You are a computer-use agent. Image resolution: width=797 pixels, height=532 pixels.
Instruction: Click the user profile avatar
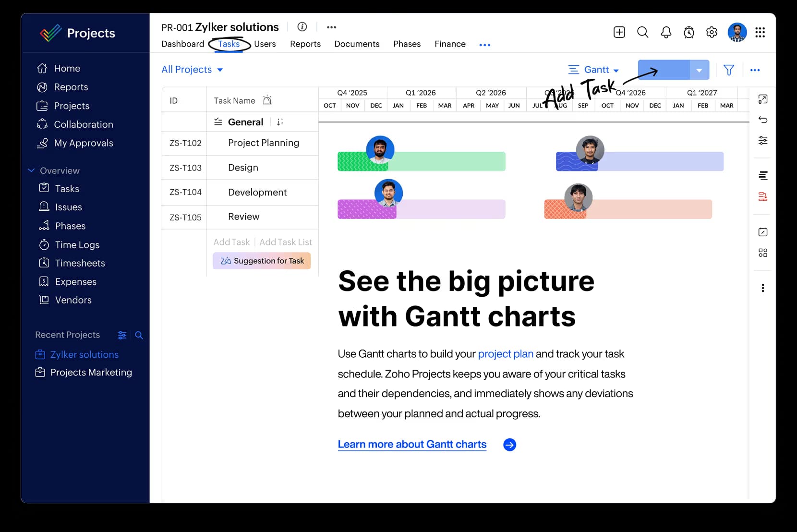[737, 32]
